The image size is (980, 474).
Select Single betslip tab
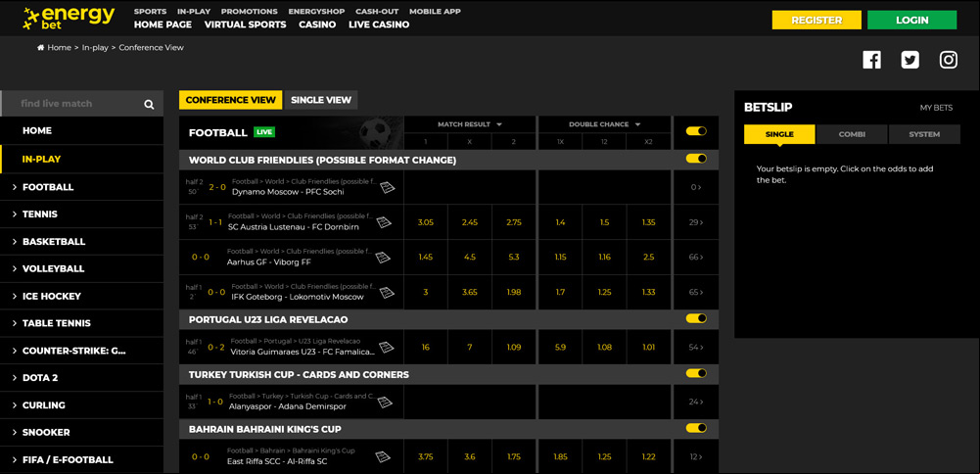pyautogui.click(x=779, y=134)
